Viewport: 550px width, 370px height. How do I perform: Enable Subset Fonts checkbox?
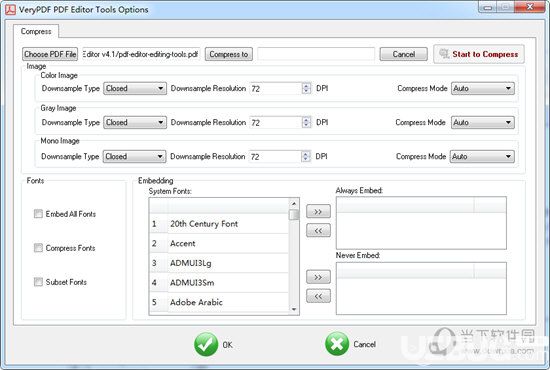click(x=38, y=282)
